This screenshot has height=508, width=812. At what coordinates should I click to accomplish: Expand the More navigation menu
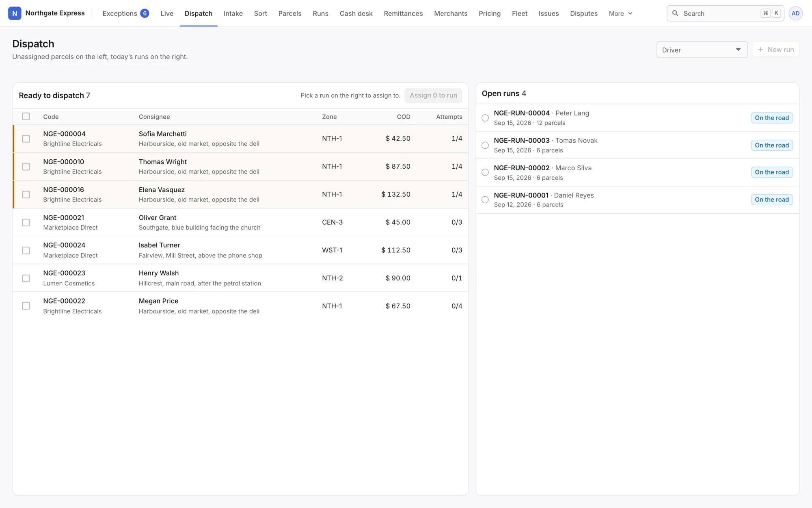pos(620,13)
